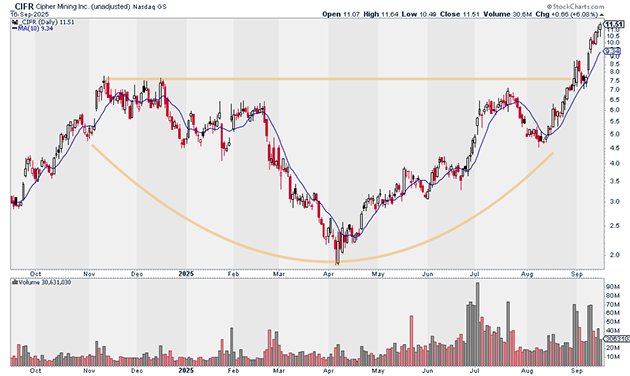Open the StockCharts.com copyright link
Screen dimensions: 630x376
575,6
